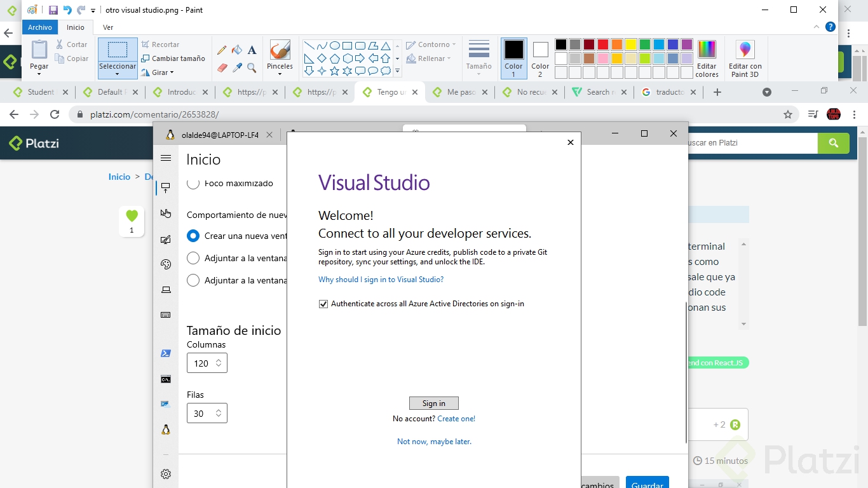Select the Foco maximizado radio option
The width and height of the screenshot is (868, 488).
193,183
